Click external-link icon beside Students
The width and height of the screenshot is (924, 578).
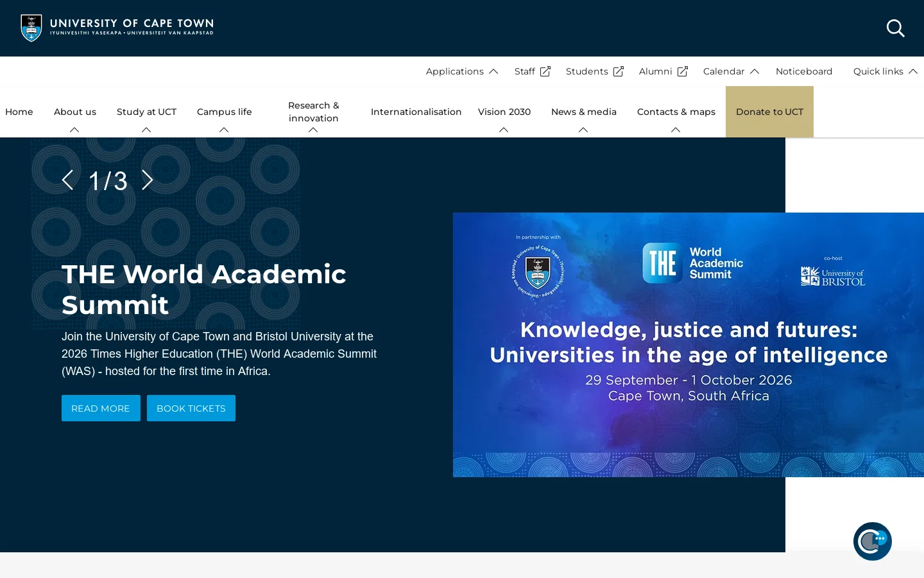click(x=619, y=71)
